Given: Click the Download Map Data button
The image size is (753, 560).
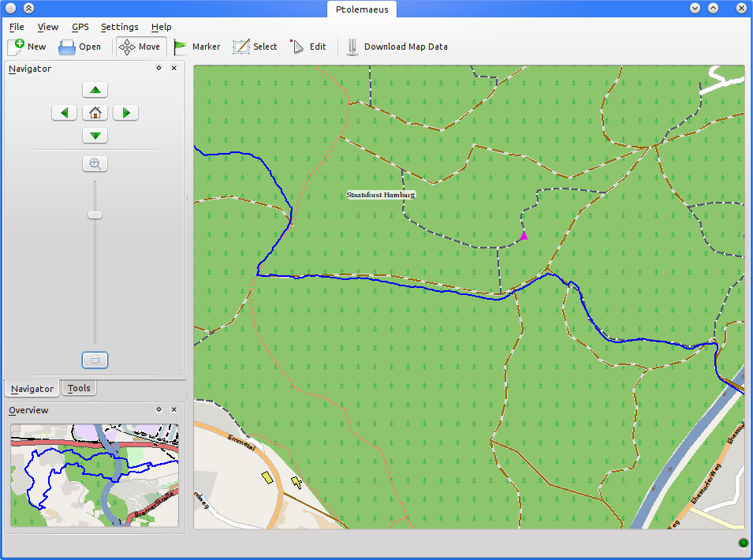Looking at the screenshot, I should tap(397, 47).
